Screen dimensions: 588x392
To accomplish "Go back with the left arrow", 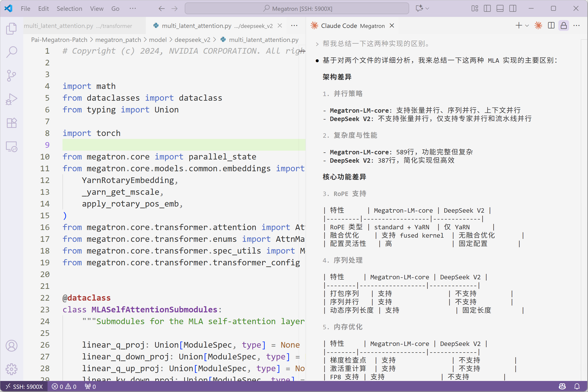I will coord(162,9).
